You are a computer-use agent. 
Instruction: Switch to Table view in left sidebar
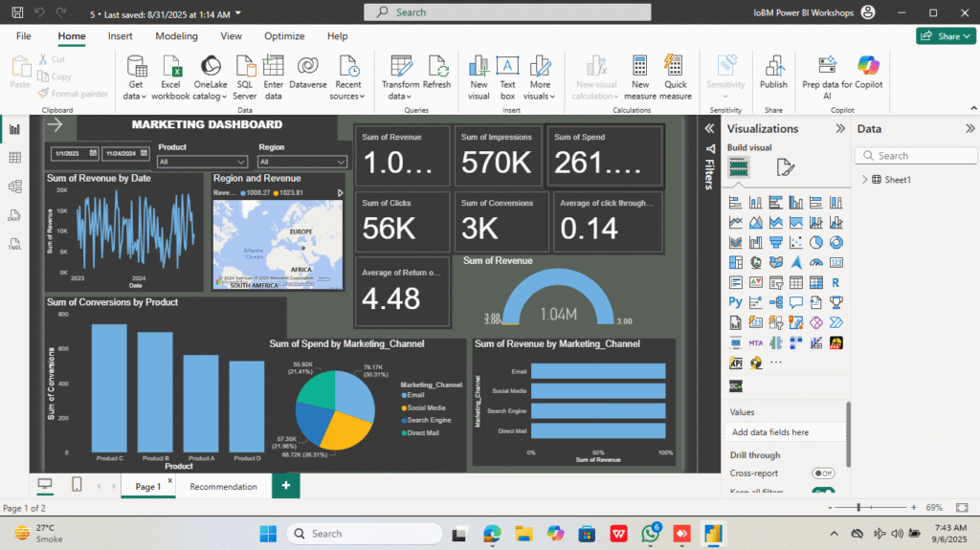(x=14, y=158)
